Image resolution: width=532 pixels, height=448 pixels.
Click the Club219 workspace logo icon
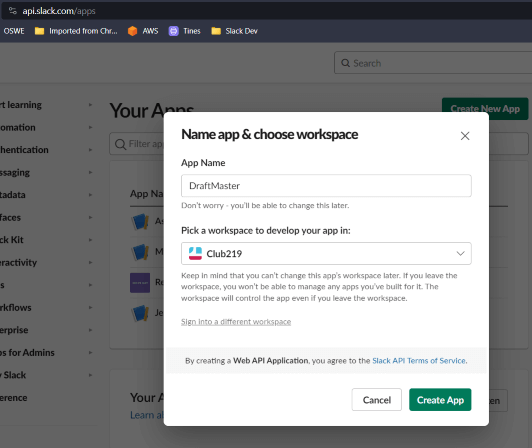pos(195,254)
